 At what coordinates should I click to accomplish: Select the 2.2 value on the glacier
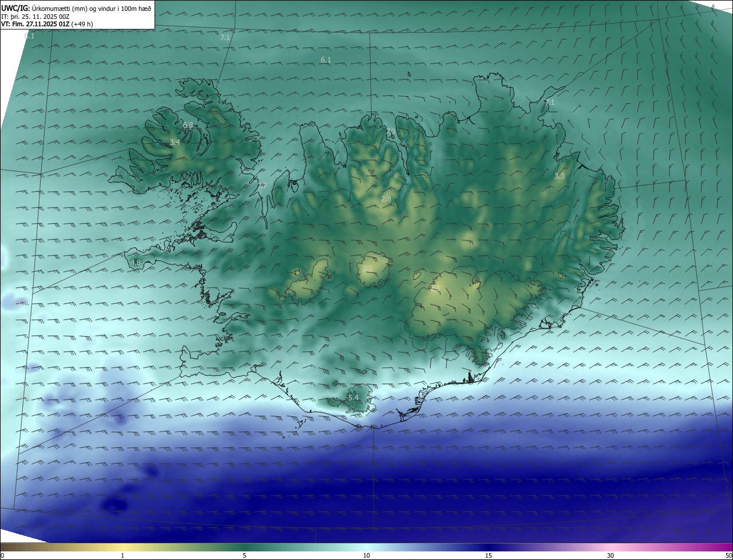click(368, 269)
